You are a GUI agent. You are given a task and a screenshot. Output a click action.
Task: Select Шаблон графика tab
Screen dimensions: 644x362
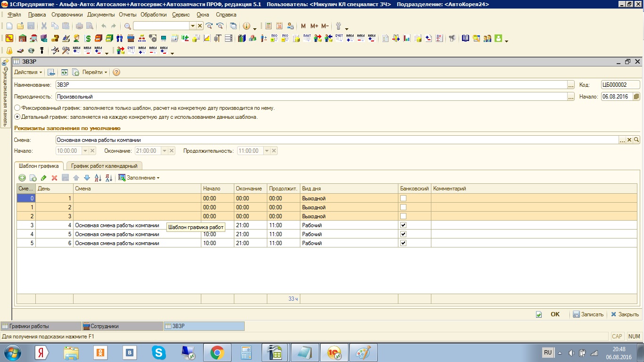(x=39, y=166)
